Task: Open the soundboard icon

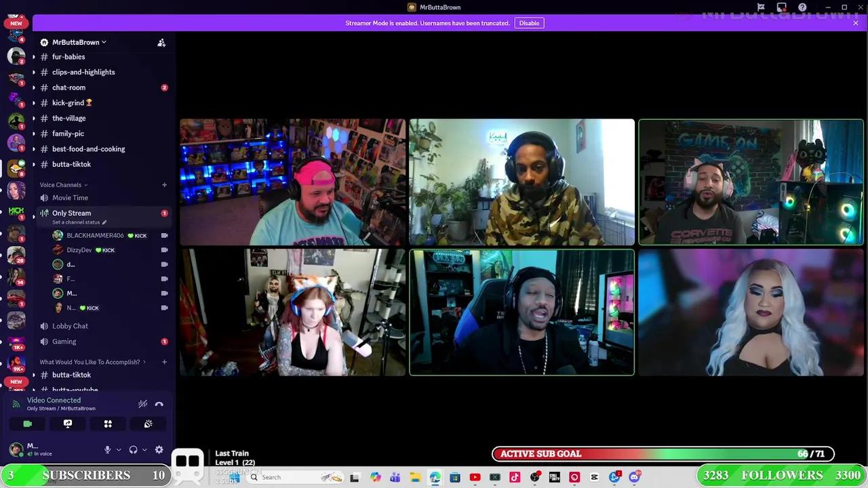Action: tap(148, 424)
